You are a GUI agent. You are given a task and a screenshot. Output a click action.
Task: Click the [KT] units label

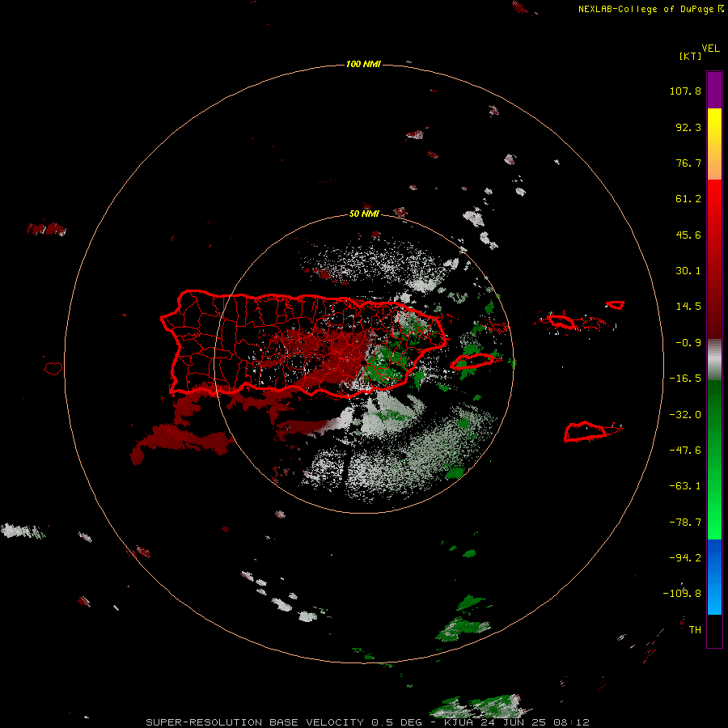691,56
